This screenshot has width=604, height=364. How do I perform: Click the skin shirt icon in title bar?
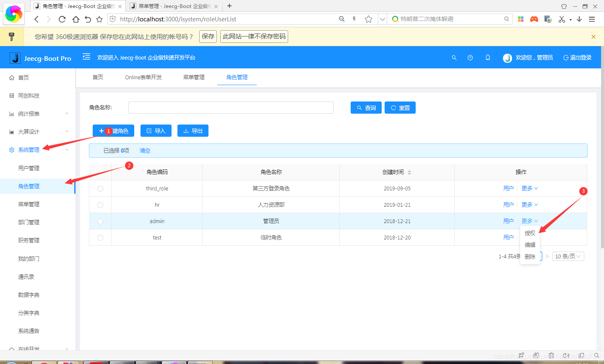564,6
